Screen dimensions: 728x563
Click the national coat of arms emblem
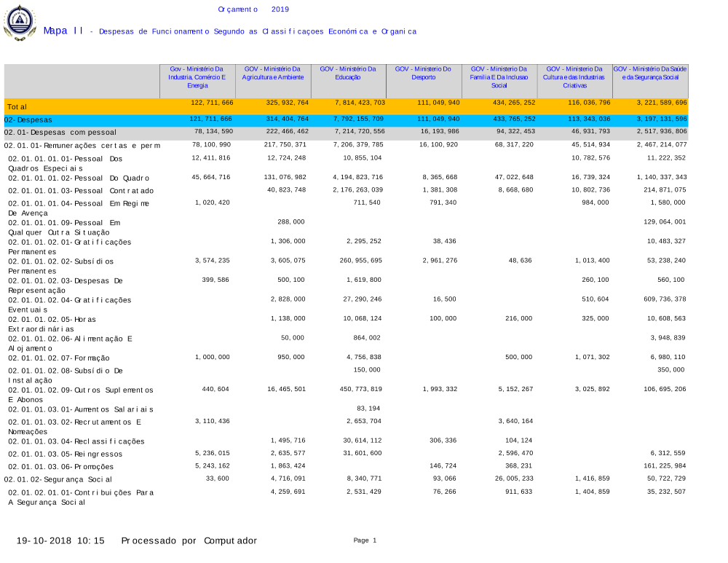[x=20, y=23]
